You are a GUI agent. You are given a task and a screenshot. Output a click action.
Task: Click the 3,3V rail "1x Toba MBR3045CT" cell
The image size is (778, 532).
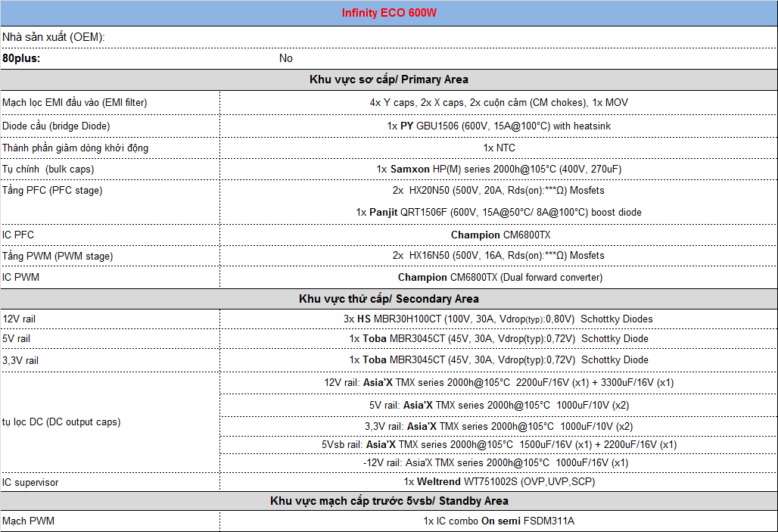pos(499,360)
